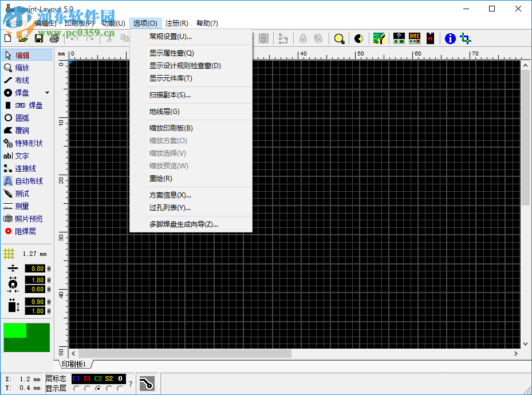Viewport: 532px width, 395px height.
Task: Open a file with the folder icon
Action: pyautogui.click(x=23, y=39)
